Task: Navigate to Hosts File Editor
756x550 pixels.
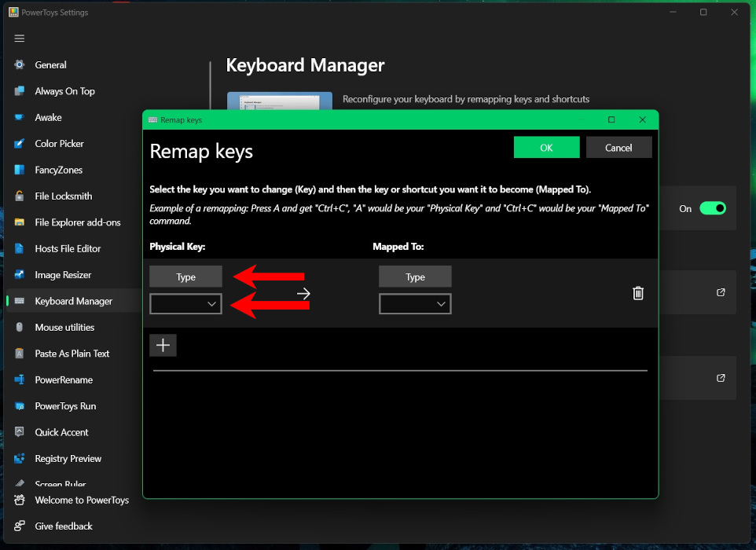Action: (x=18, y=248)
